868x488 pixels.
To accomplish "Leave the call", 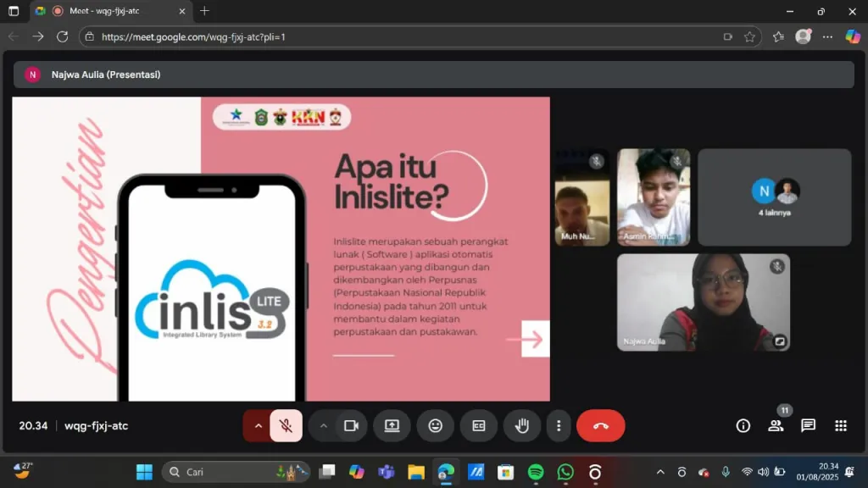I will coord(601,426).
